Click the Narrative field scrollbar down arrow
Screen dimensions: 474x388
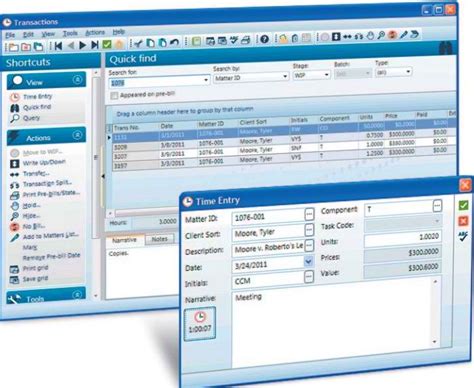coord(435,342)
